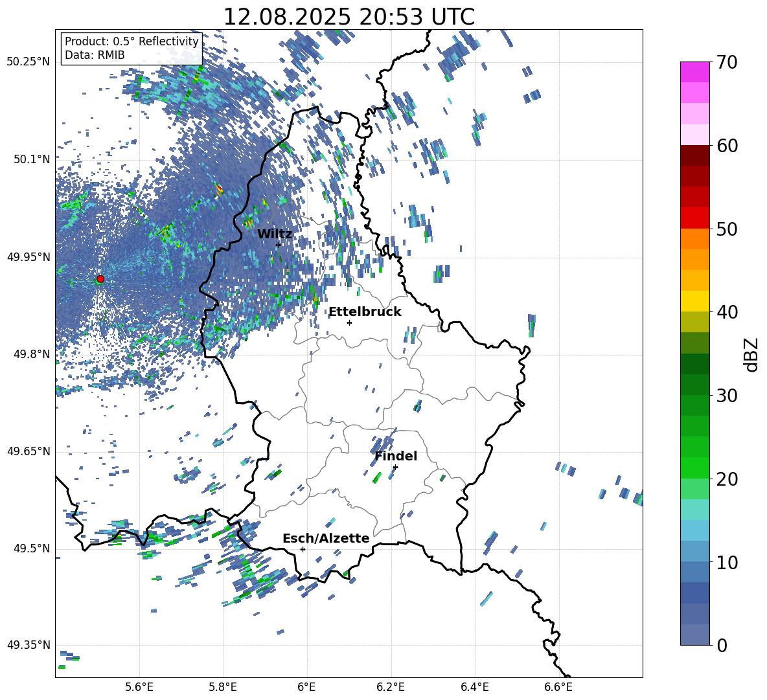The image size is (767, 700).
Task: Click the 6.2°E longitude tick label
Action: (391, 687)
